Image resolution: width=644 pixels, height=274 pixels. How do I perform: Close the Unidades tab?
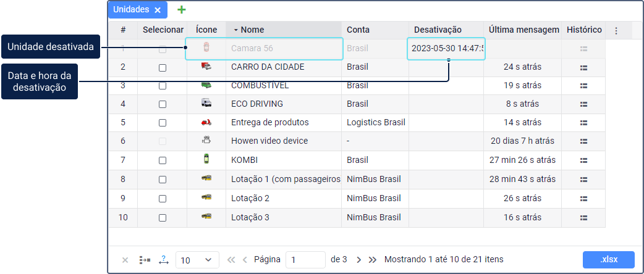(x=158, y=10)
